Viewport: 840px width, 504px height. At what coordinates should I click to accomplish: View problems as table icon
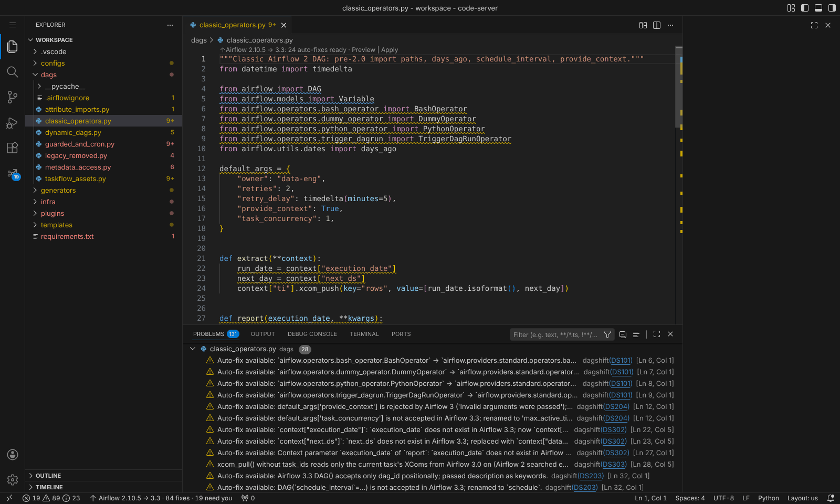tap(636, 334)
